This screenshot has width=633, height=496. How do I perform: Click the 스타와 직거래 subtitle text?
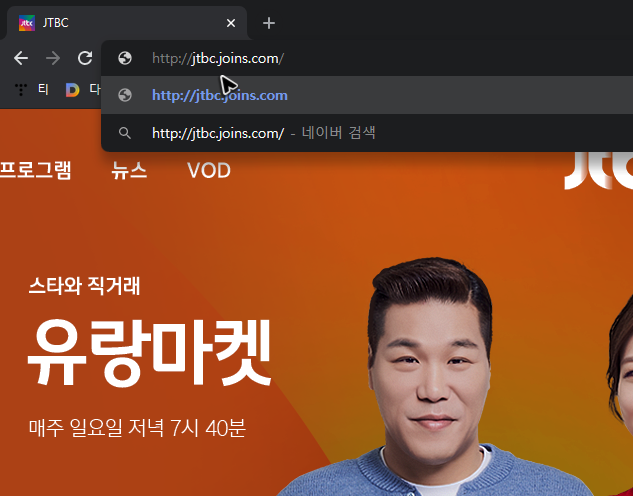(x=84, y=286)
